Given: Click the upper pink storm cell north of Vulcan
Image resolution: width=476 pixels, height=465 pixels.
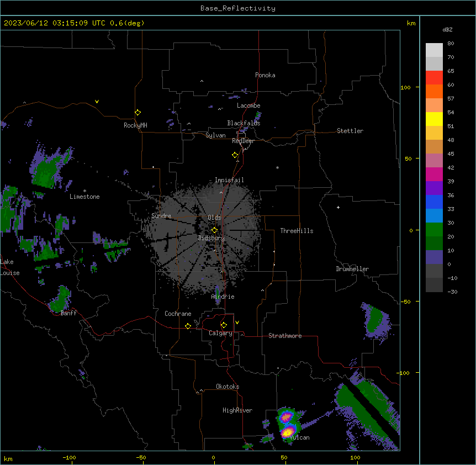Looking at the screenshot, I should pyautogui.click(x=286, y=418).
